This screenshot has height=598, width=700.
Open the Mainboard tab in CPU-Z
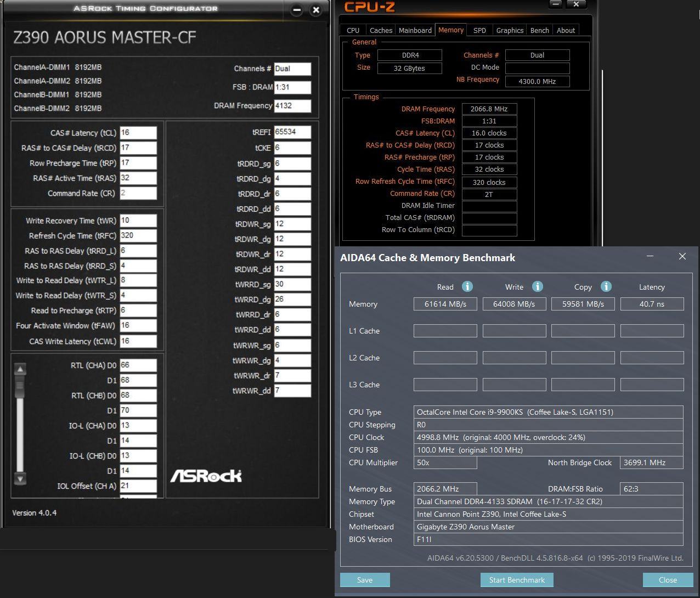415,30
